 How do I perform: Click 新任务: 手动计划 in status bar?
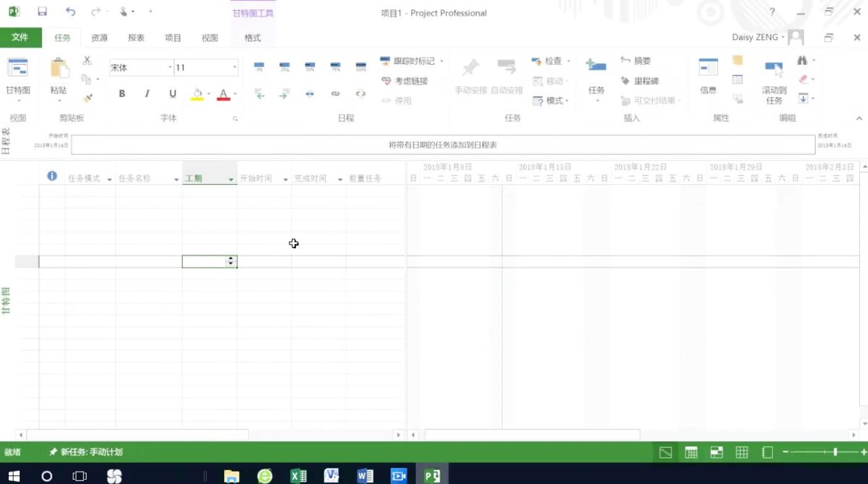[x=86, y=453]
